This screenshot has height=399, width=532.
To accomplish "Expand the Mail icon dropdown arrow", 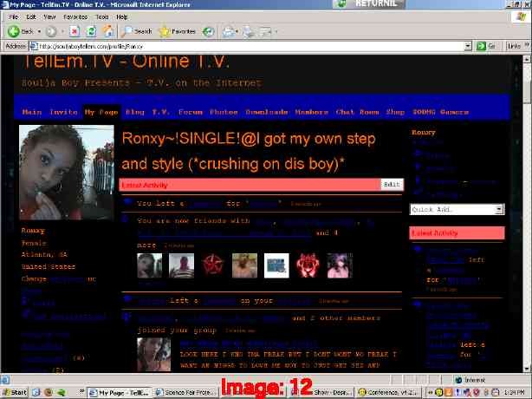I will [237, 31].
